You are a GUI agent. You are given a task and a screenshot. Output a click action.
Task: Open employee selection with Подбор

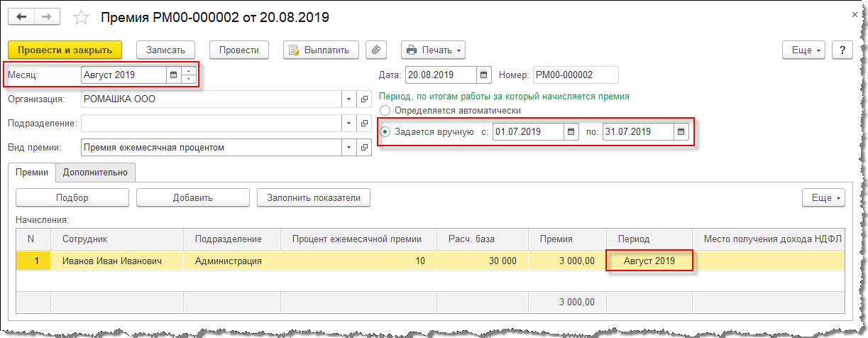tap(72, 197)
